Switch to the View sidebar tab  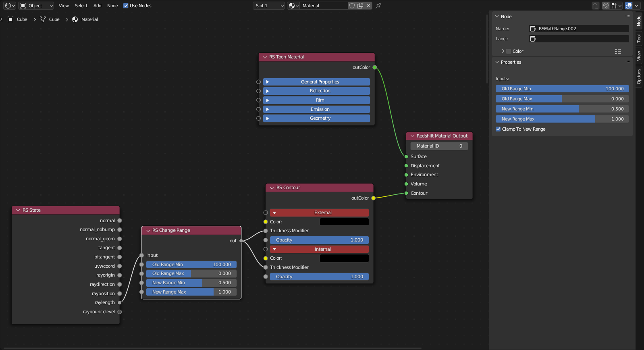639,56
